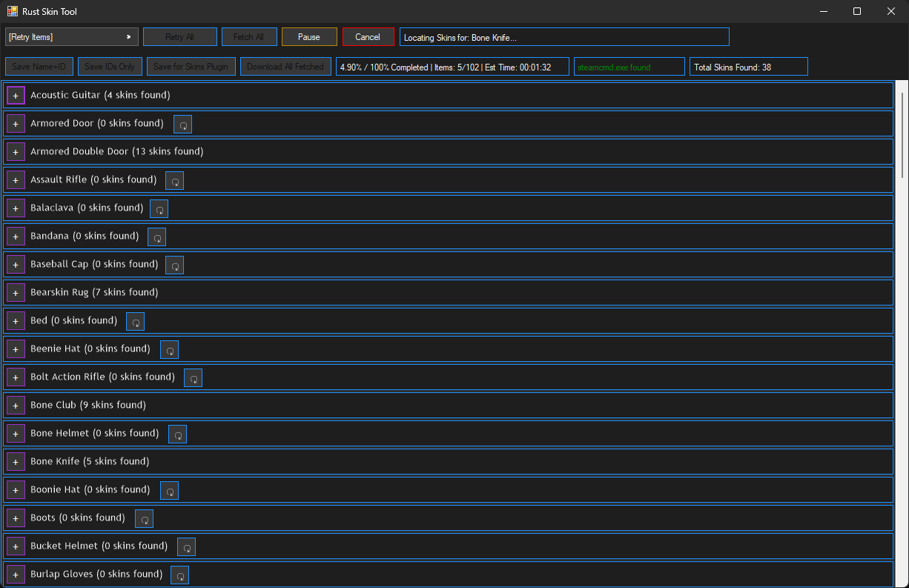Image resolution: width=909 pixels, height=588 pixels.
Task: Retry the Balaclava skin search
Action: pyautogui.click(x=159, y=209)
